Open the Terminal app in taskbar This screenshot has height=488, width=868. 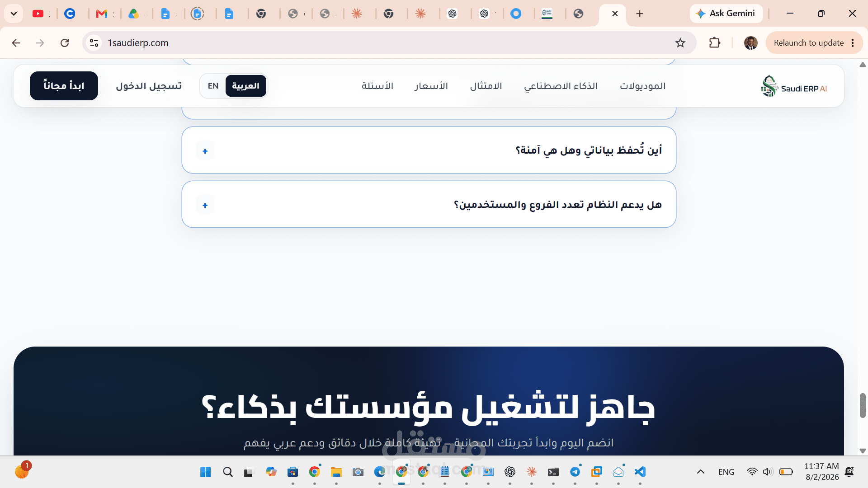[x=553, y=472]
